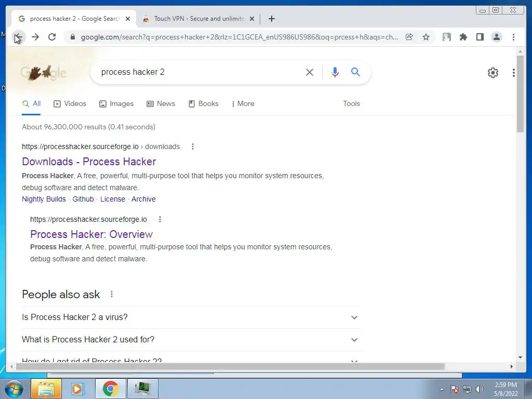532x399 pixels.
Task: Show Videos search results
Action: (x=70, y=104)
